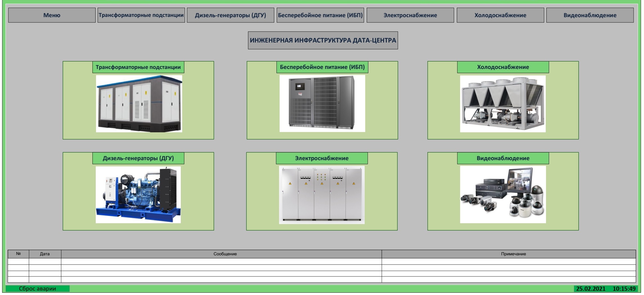The width and height of the screenshot is (644, 295).
Task: Select the green Бесперебойное питание (ИБП) card label
Action: (322, 67)
